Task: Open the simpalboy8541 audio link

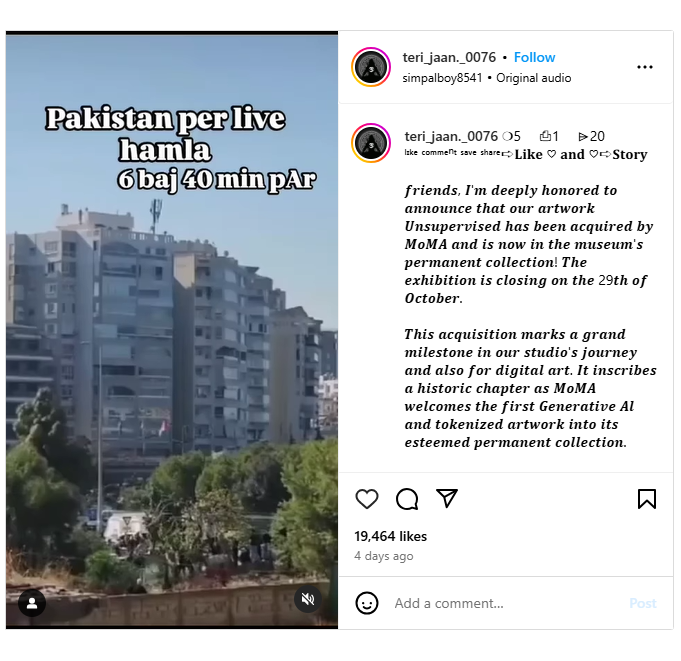Action: [x=442, y=78]
